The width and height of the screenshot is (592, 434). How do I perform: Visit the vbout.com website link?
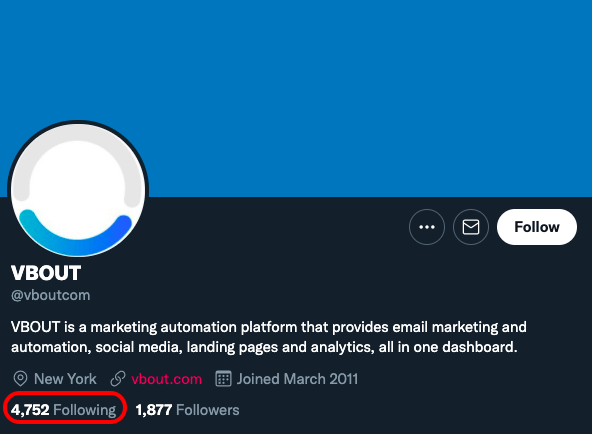click(x=166, y=379)
